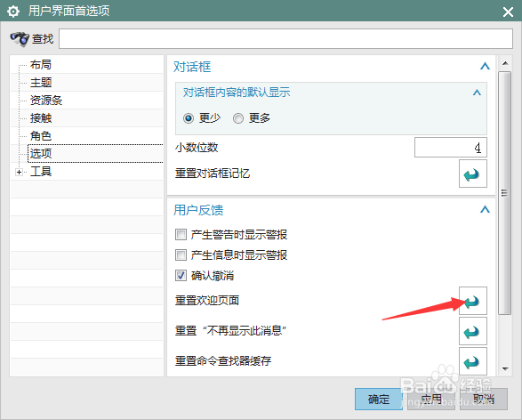Click the 确定 button
Image resolution: width=522 pixels, height=420 pixels.
pyautogui.click(x=379, y=399)
